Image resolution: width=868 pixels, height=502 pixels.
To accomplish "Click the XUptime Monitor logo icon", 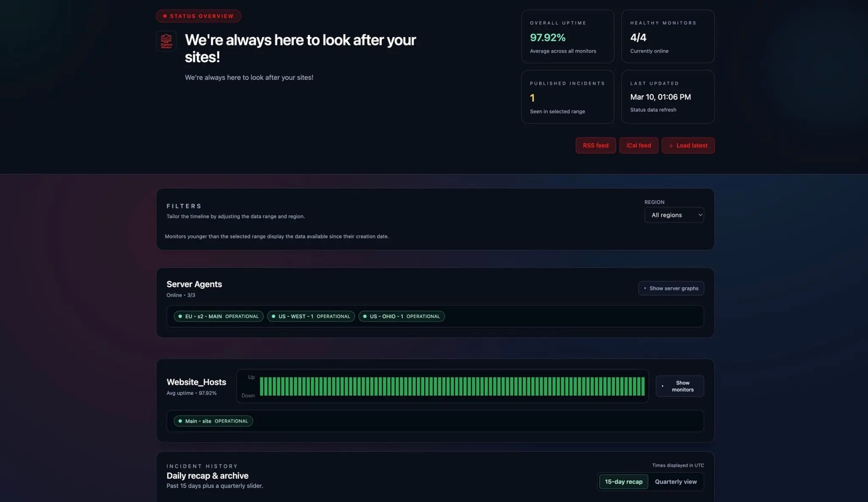I will tap(166, 41).
